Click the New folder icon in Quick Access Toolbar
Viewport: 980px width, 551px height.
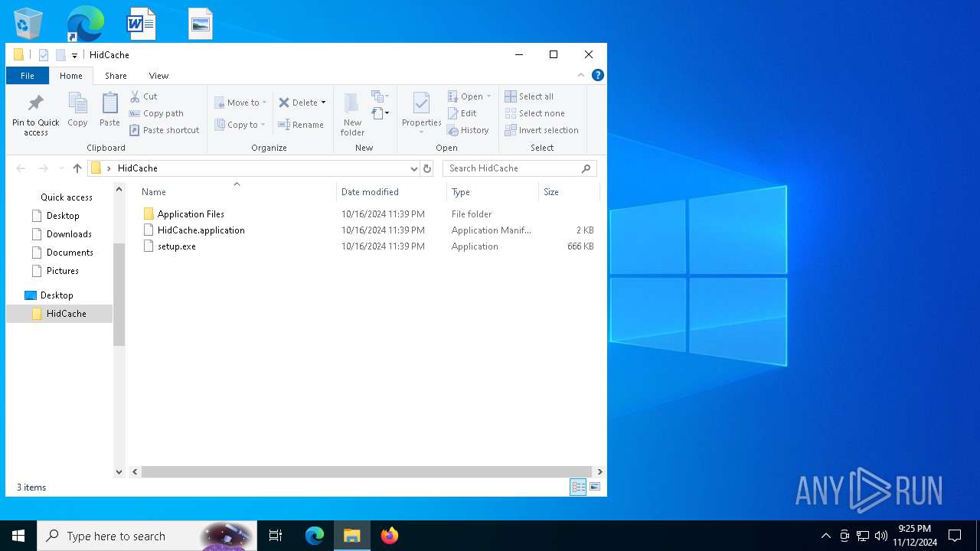point(60,55)
